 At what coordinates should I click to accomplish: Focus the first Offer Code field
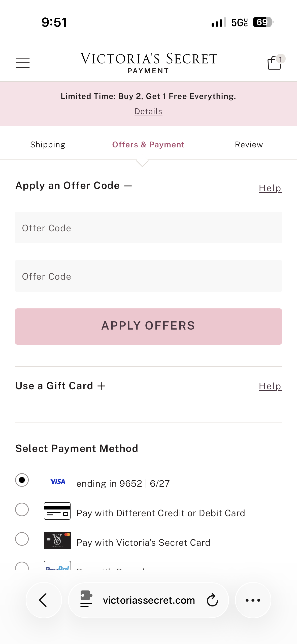pyautogui.click(x=148, y=228)
